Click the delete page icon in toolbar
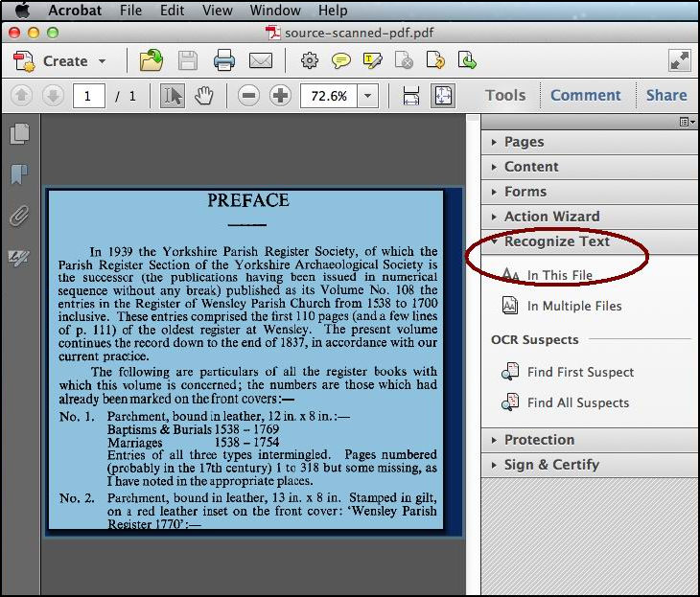700x597 pixels. (x=405, y=60)
